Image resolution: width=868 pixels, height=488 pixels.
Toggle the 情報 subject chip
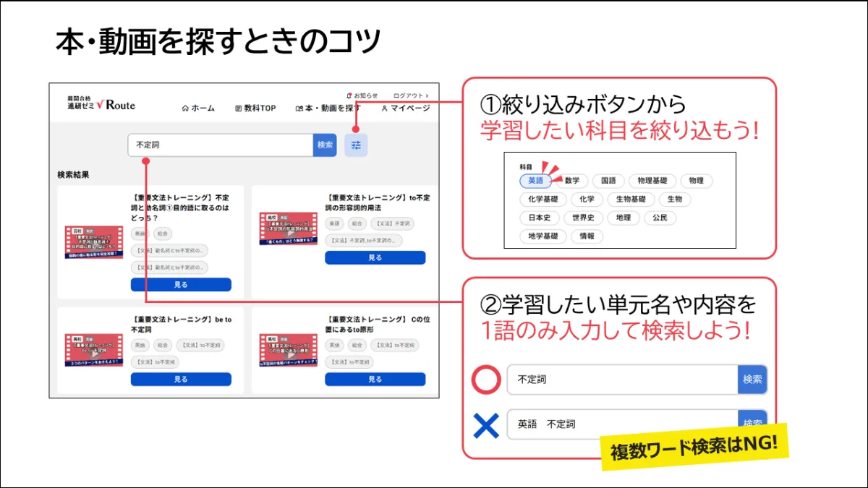point(587,236)
